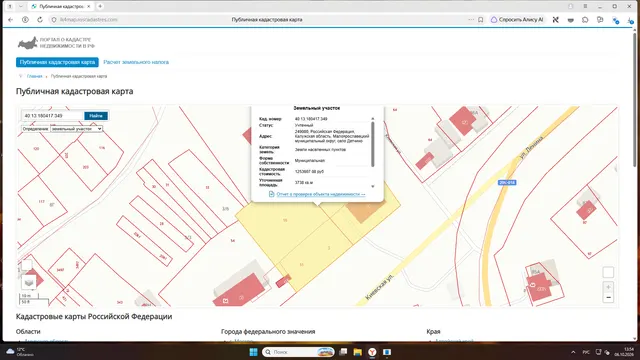Bookmark this page with the bookmark icon
Screen dimensions: 640x360
(x=481, y=20)
